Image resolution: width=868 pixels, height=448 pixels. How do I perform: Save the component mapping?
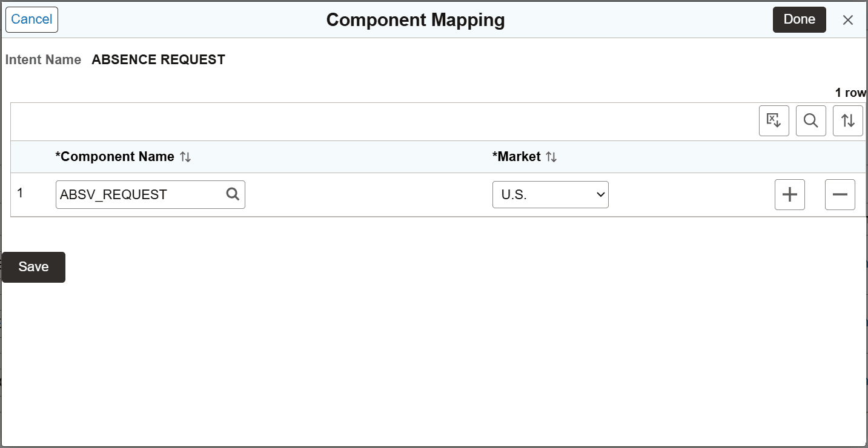click(33, 267)
